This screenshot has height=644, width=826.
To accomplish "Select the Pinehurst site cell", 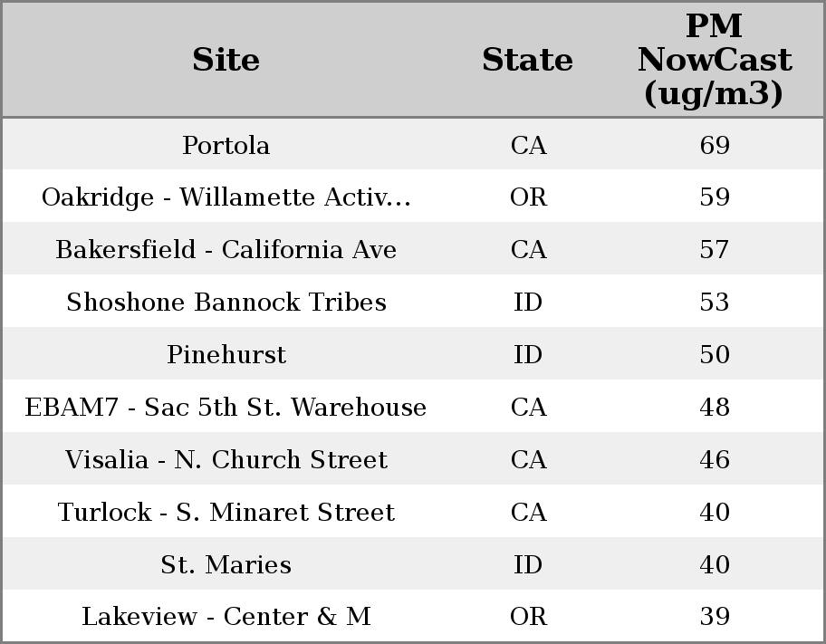I will [x=226, y=355].
